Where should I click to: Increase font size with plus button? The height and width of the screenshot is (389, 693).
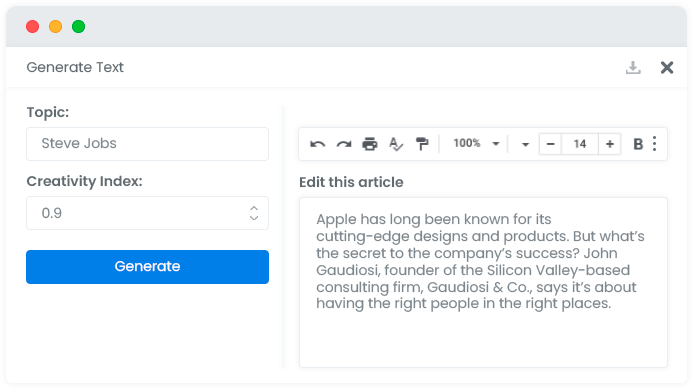click(x=609, y=144)
